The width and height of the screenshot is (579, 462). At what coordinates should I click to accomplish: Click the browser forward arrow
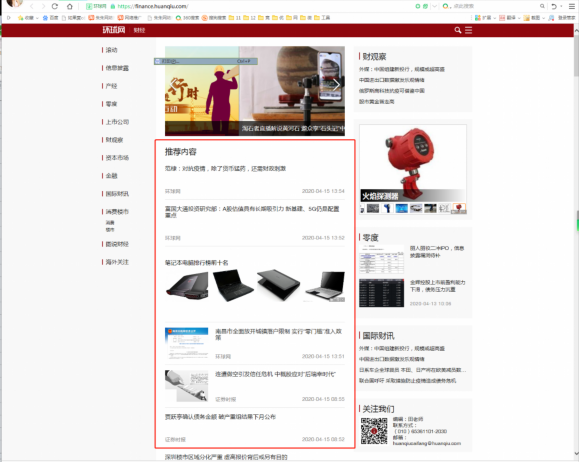pyautogui.click(x=43, y=6)
